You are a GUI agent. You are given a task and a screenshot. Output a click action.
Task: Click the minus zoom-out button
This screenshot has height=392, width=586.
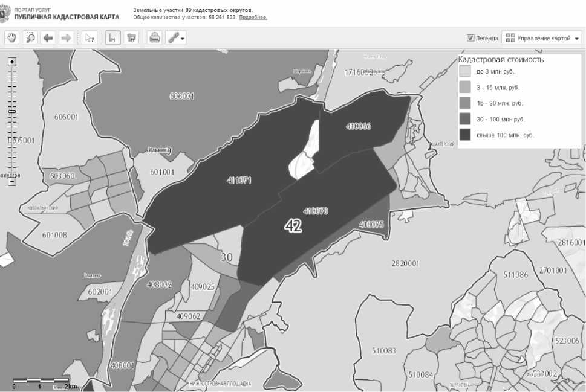(12, 181)
